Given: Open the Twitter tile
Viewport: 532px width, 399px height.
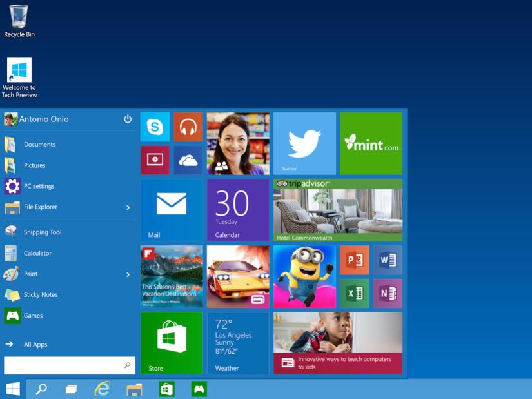Looking at the screenshot, I should coord(304,143).
